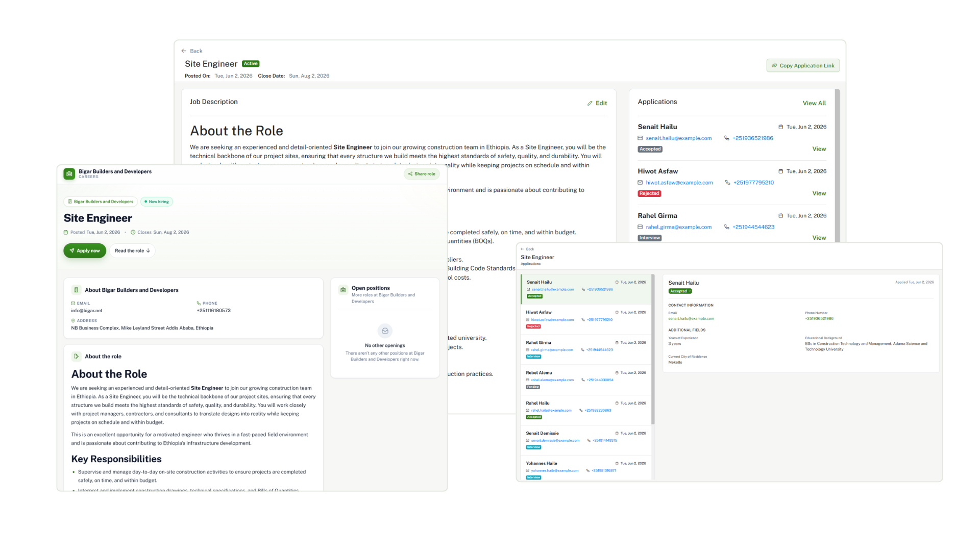980x551 pixels.
Task: Click Back link in applications detail window
Action: coord(527,249)
